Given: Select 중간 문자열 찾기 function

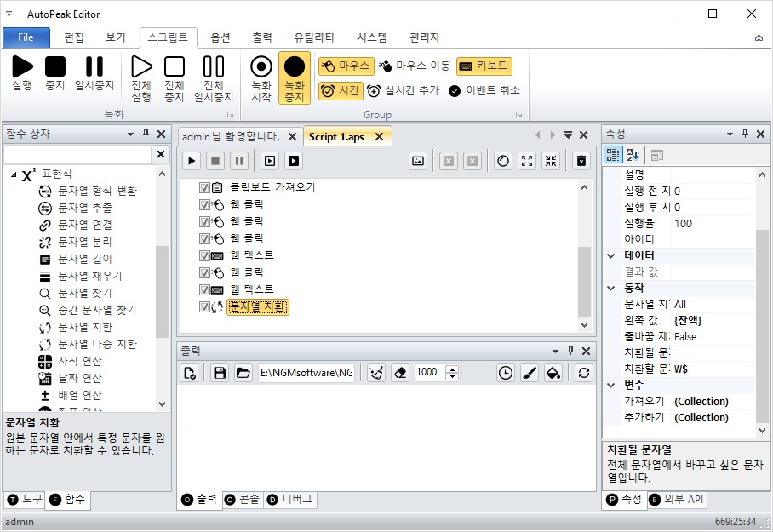Looking at the screenshot, I should (x=97, y=310).
